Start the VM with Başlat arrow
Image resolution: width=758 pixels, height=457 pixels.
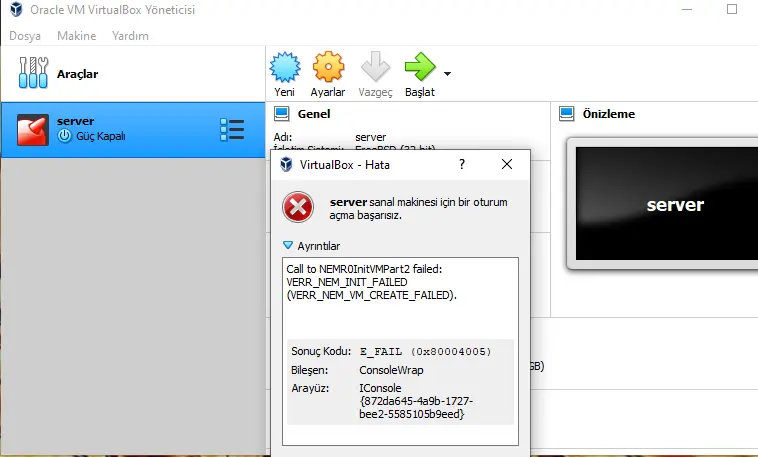420,74
